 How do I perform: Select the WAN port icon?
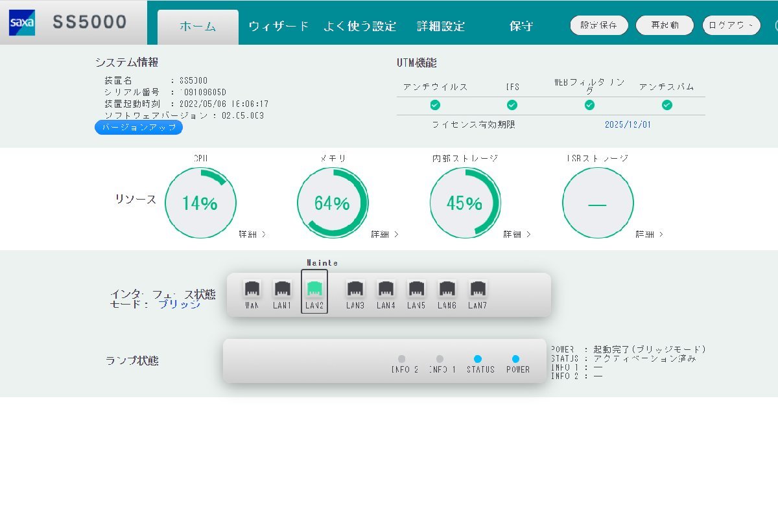(x=252, y=288)
